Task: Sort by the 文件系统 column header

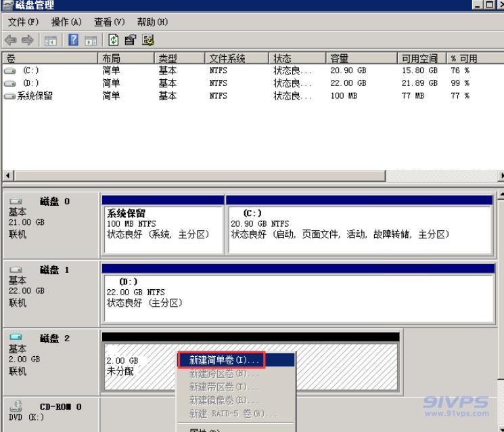Action: coord(237,58)
